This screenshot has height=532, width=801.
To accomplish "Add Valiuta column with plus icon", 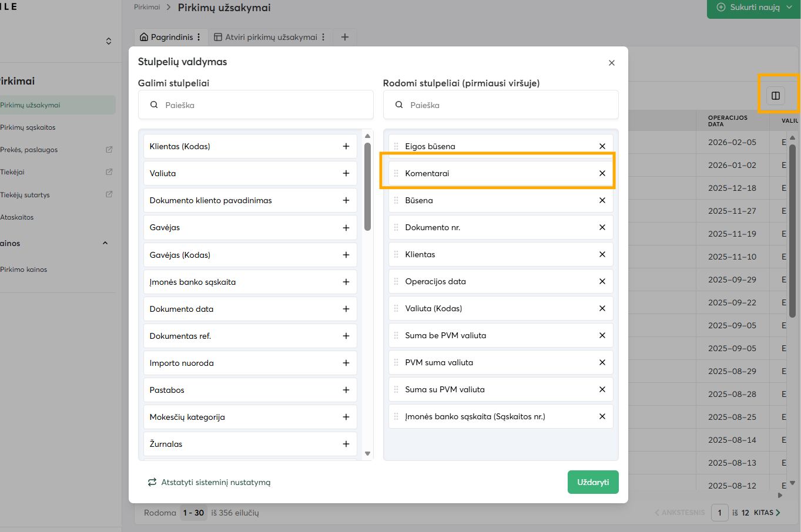I will pyautogui.click(x=346, y=173).
